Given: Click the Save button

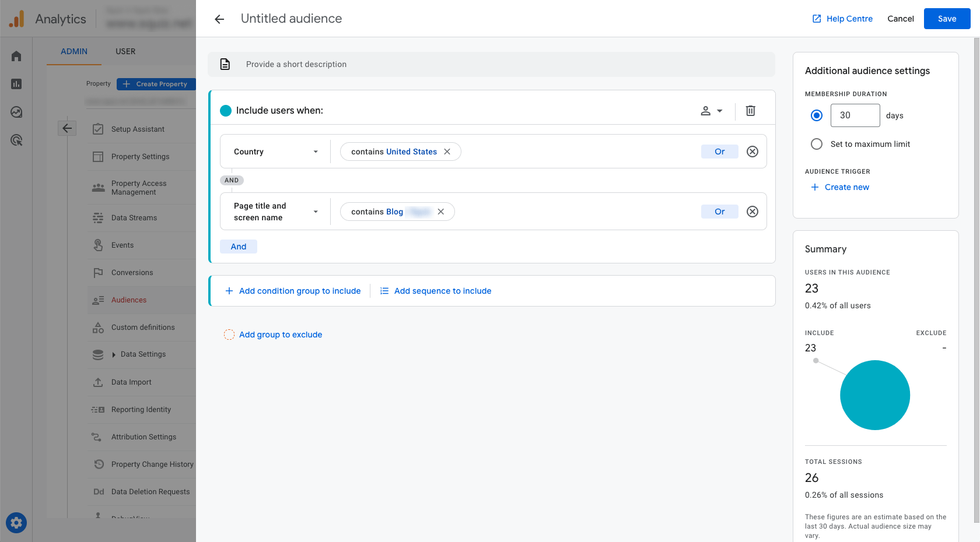Looking at the screenshot, I should point(947,19).
